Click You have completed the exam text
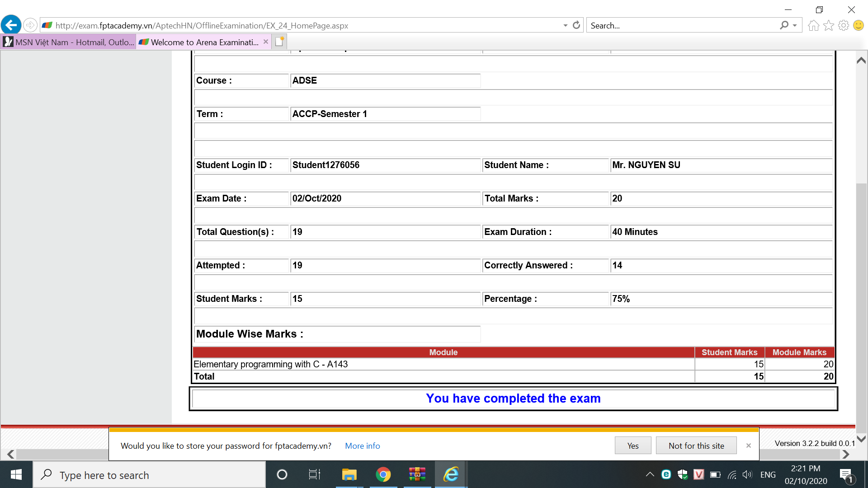The image size is (868, 488). [x=513, y=398]
